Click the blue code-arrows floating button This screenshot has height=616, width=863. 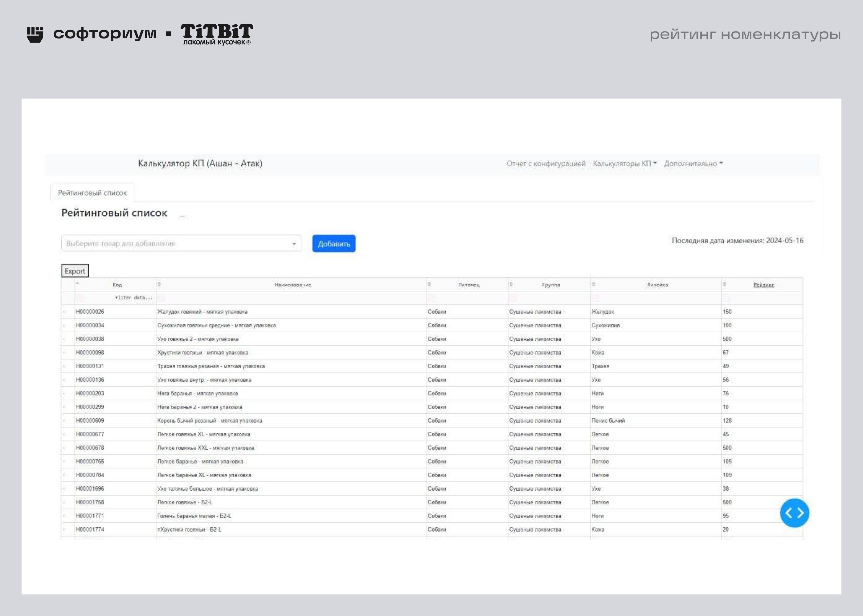(x=794, y=513)
